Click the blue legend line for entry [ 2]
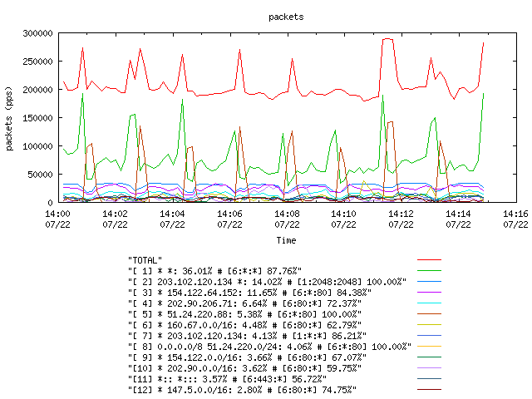 (429, 281)
